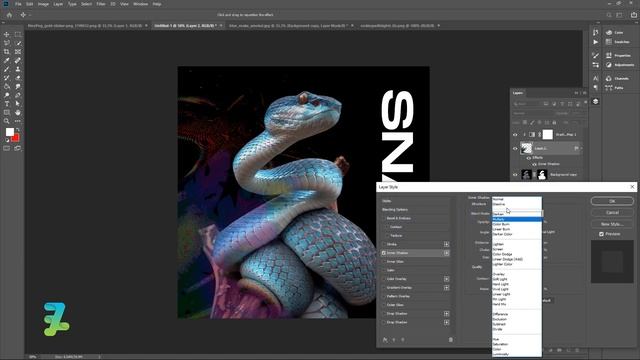Open the Filter menu

[x=101, y=4]
